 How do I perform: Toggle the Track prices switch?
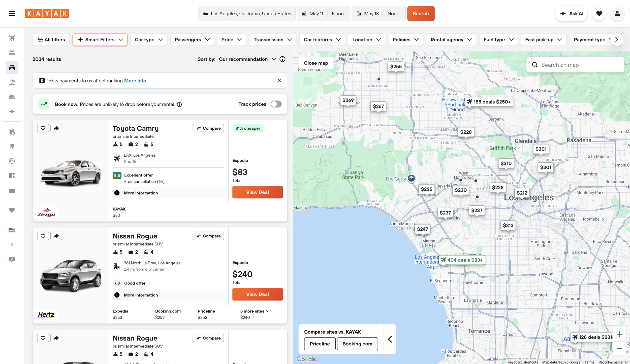pyautogui.click(x=276, y=104)
